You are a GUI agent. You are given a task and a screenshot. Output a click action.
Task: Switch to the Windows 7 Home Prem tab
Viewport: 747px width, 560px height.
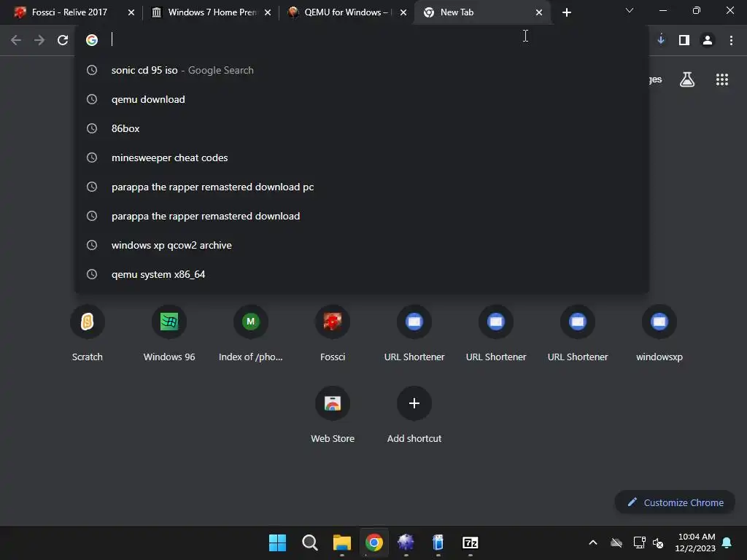coord(212,12)
